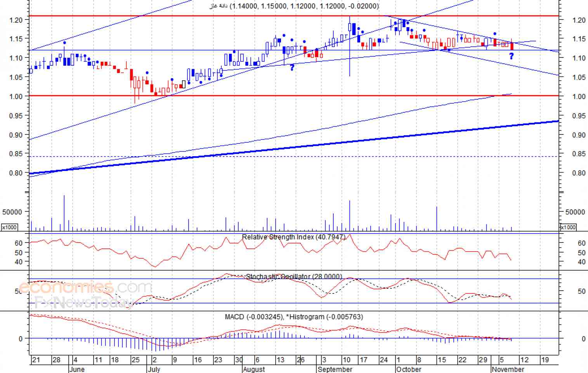Click the chart title with OHLC values
This screenshot has width=588, height=373.
[294, 6]
